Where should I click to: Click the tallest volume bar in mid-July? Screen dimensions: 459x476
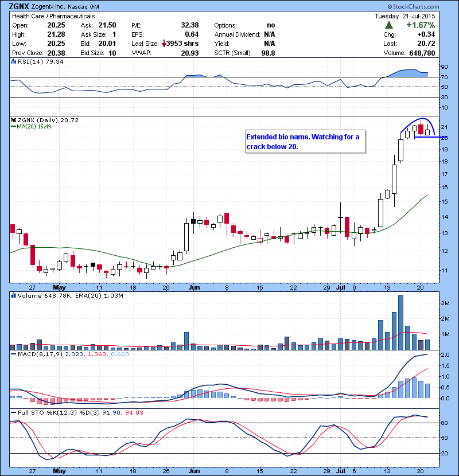[400, 322]
